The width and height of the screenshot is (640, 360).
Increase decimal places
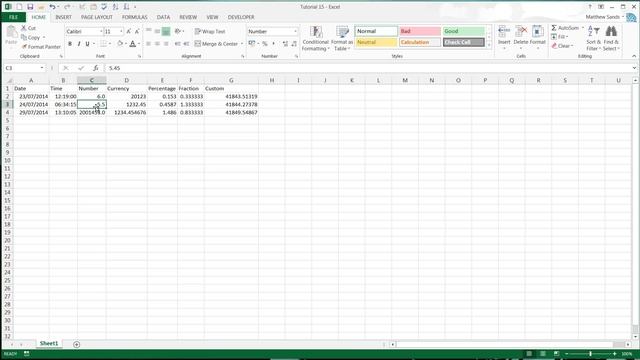(285, 44)
